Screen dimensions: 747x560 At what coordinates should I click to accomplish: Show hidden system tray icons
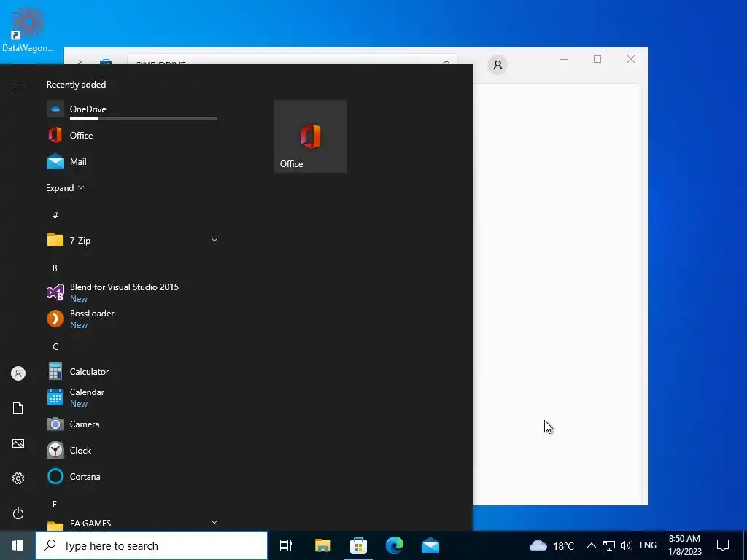click(x=591, y=545)
